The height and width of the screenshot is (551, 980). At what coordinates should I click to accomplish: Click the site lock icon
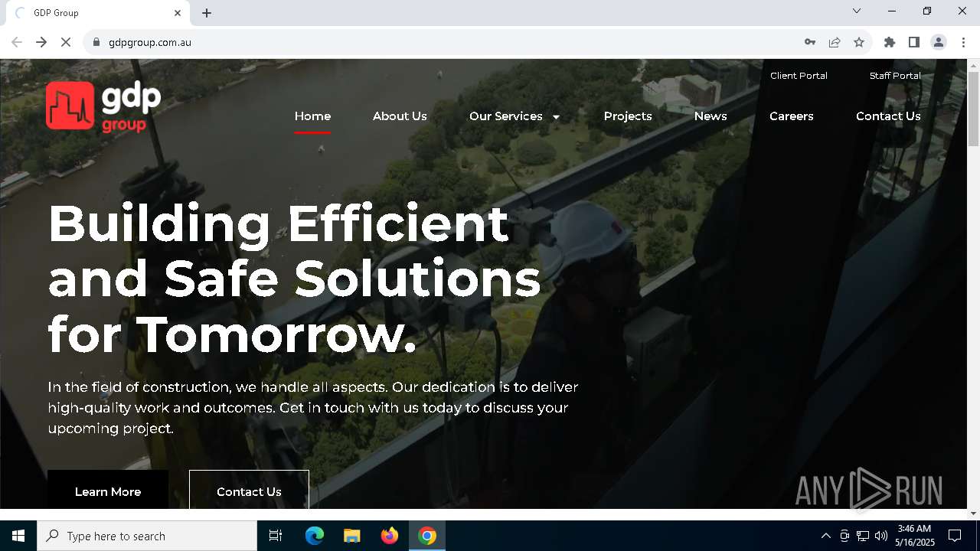(96, 42)
